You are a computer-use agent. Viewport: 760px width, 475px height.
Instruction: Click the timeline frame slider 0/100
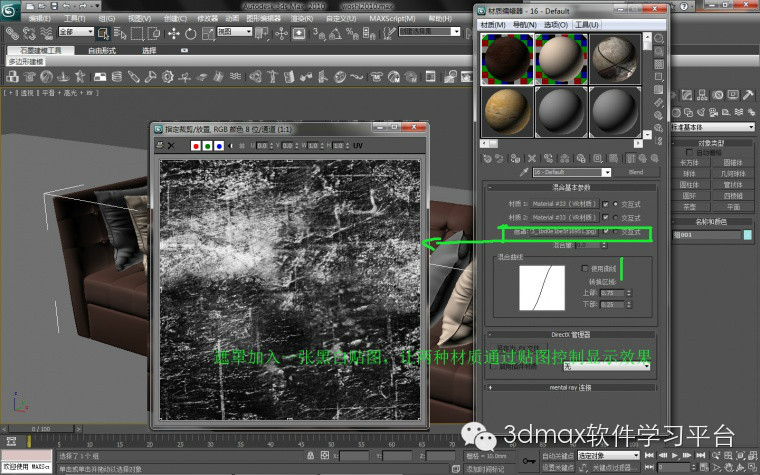click(x=41, y=429)
